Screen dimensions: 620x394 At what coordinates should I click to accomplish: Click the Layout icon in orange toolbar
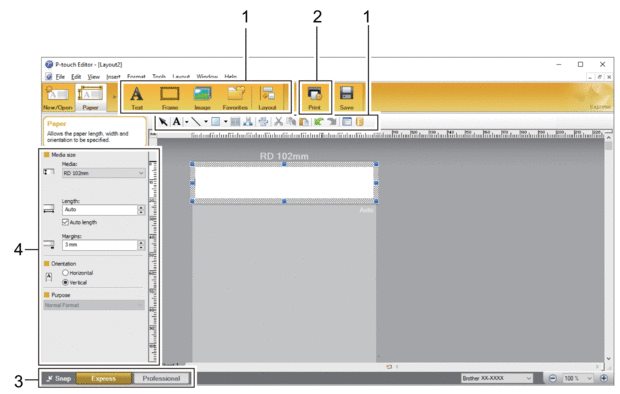click(x=268, y=97)
